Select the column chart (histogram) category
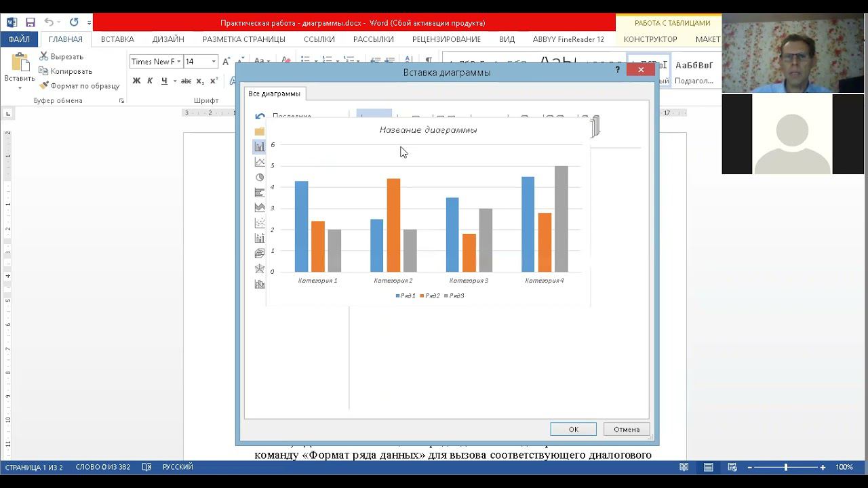 click(x=260, y=146)
